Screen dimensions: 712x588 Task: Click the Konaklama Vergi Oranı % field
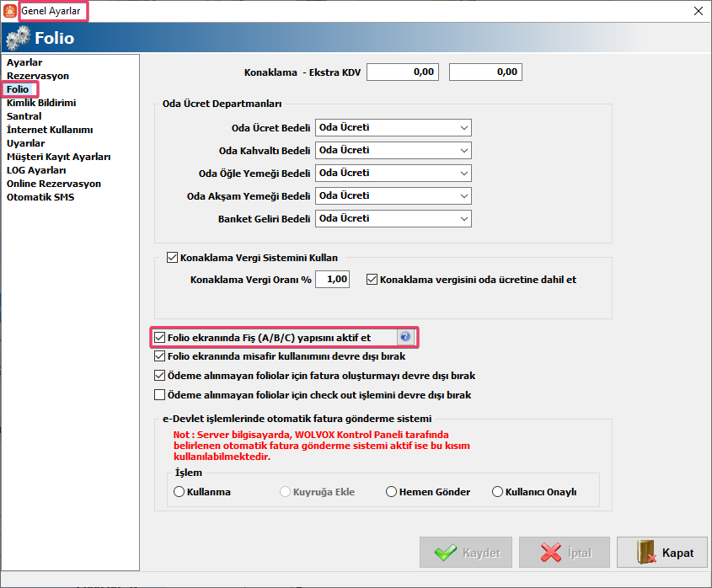pyautogui.click(x=332, y=280)
